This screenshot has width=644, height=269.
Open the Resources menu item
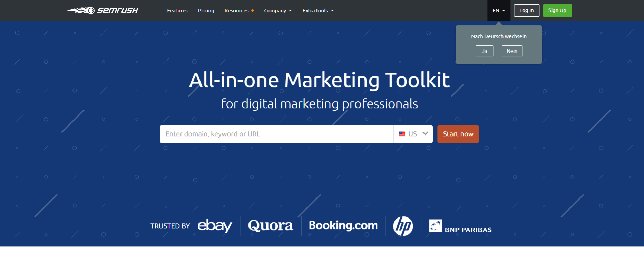[237, 11]
